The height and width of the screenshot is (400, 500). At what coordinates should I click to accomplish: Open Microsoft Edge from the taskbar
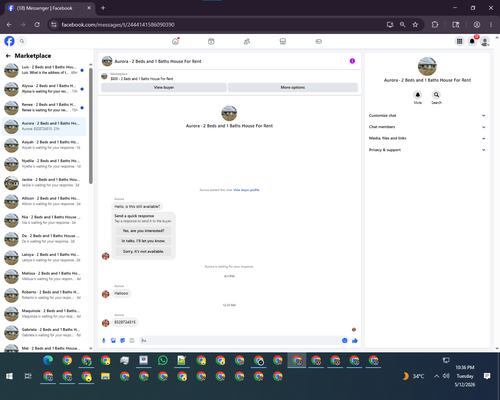point(48,360)
